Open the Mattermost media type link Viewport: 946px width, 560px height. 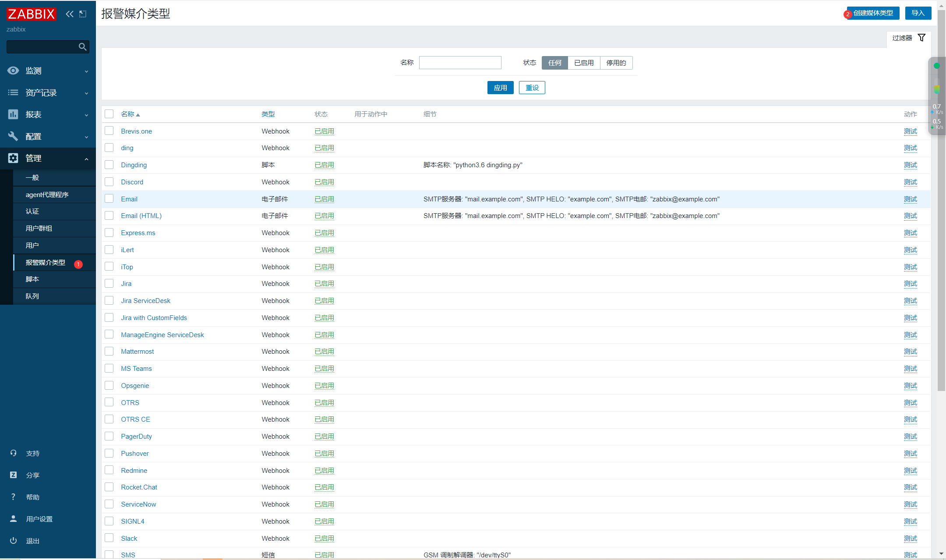137,352
